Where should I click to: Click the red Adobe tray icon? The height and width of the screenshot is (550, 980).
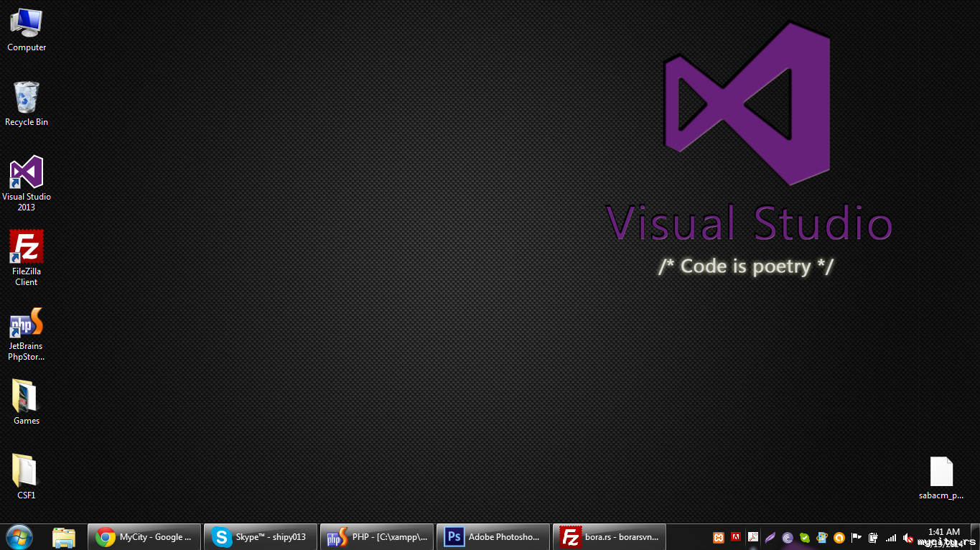point(735,537)
